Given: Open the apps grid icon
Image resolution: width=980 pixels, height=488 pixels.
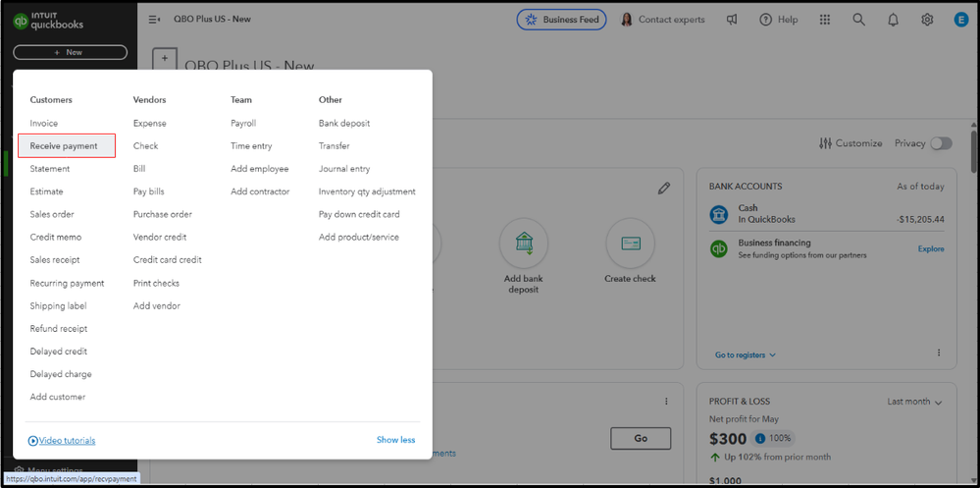Looking at the screenshot, I should click(x=825, y=20).
